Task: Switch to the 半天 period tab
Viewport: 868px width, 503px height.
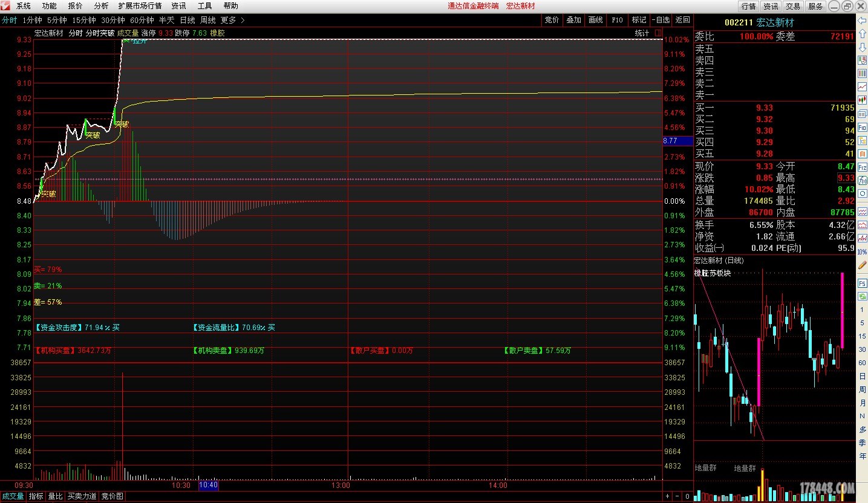Action: pos(166,20)
